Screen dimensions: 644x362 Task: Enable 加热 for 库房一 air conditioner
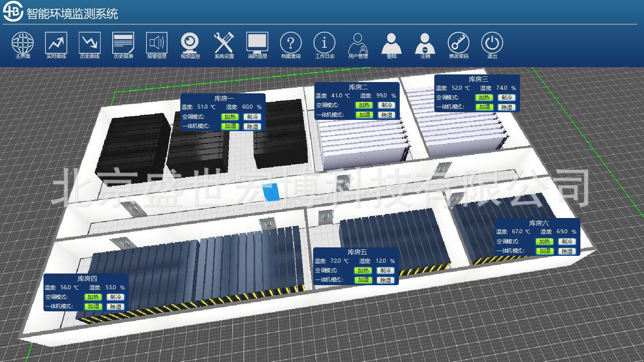230,117
